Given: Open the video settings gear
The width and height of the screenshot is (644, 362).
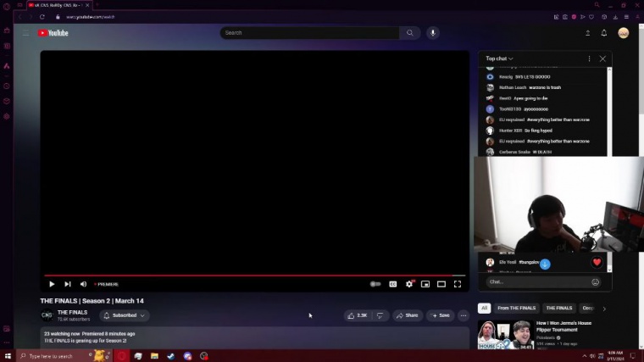Looking at the screenshot, I should pos(409,284).
